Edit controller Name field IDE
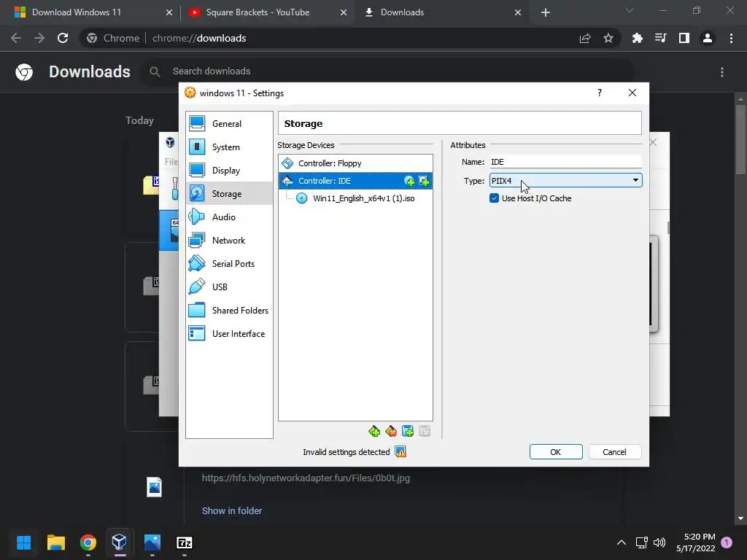 coord(565,162)
